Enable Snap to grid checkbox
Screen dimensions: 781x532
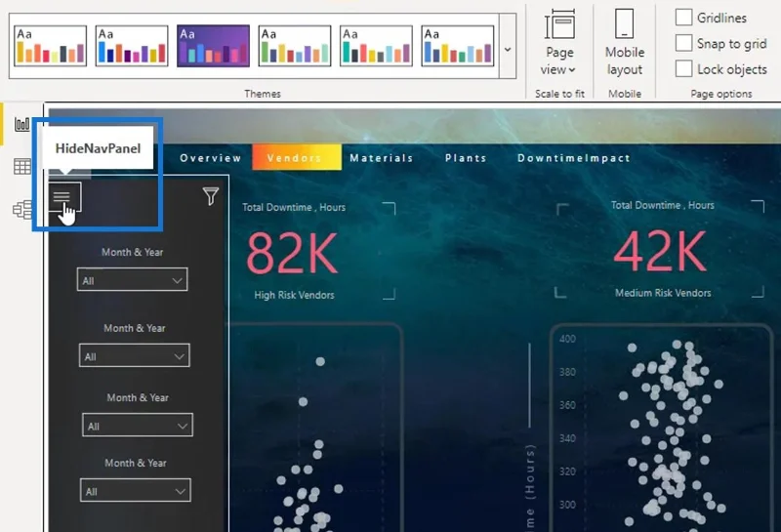683,43
